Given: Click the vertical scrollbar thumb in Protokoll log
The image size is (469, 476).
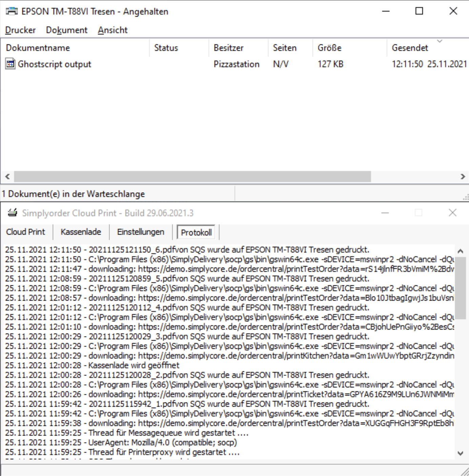Looking at the screenshot, I should 460,288.
